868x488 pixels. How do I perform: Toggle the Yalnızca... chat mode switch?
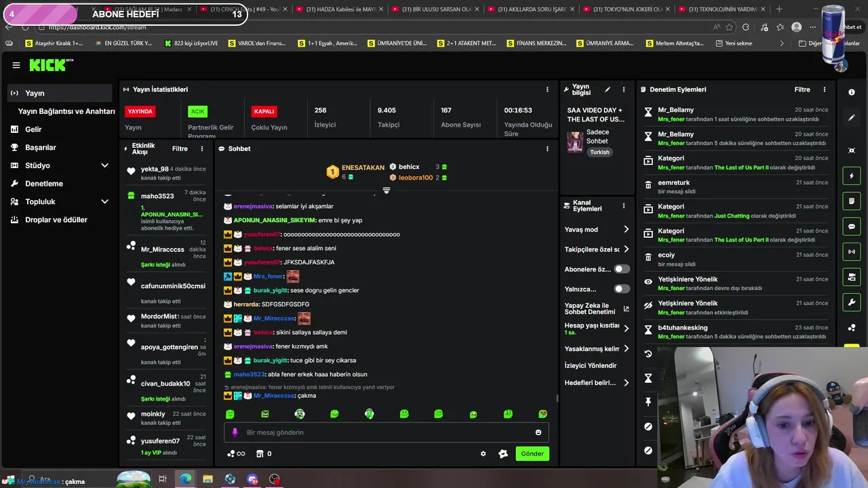621,289
